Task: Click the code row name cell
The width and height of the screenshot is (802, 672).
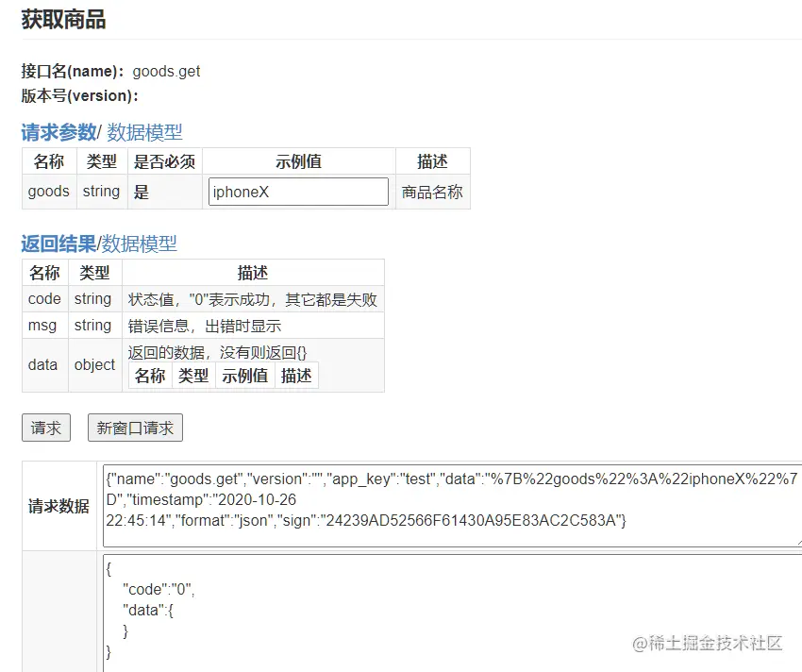Action: 45,299
